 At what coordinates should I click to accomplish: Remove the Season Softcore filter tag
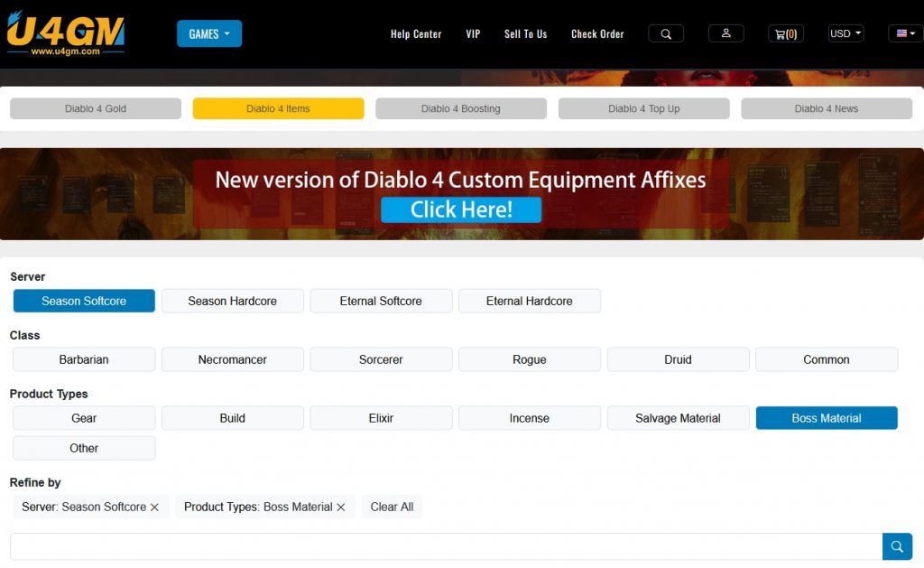pyautogui.click(x=154, y=507)
